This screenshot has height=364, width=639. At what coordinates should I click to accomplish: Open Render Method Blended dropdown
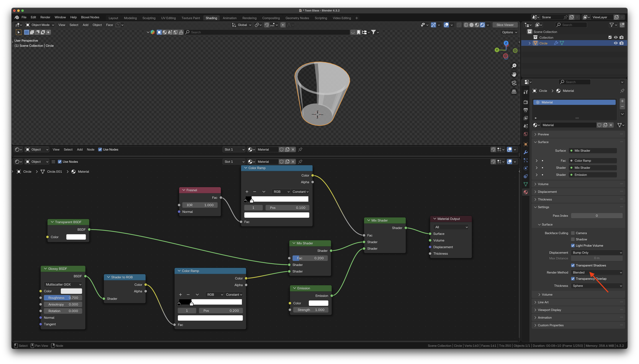click(x=597, y=273)
